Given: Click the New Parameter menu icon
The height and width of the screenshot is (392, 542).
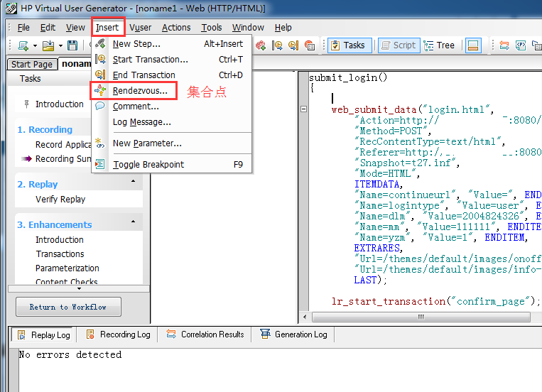Looking at the screenshot, I should 100,143.
